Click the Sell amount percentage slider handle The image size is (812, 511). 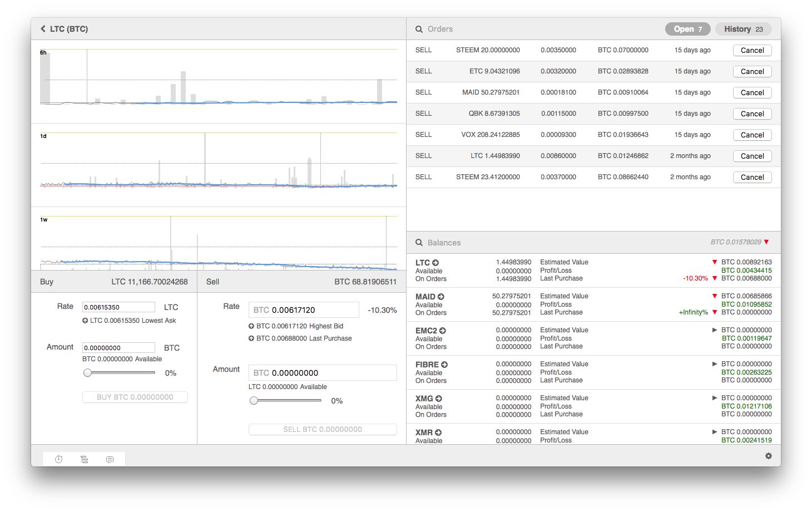[254, 400]
